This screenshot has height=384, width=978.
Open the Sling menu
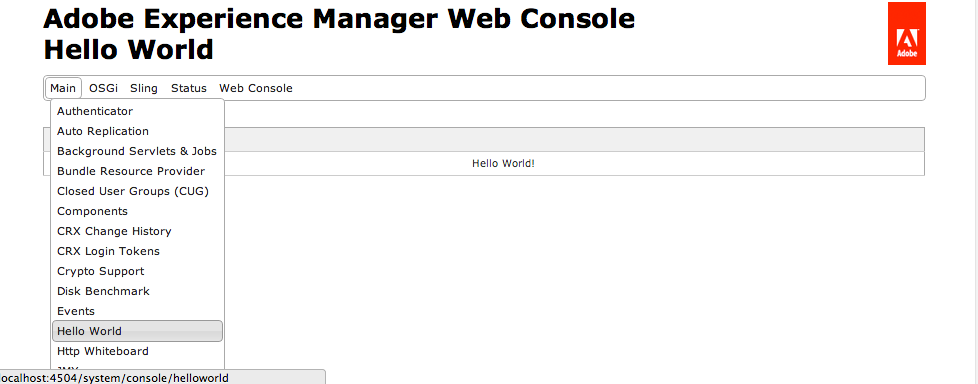[144, 89]
